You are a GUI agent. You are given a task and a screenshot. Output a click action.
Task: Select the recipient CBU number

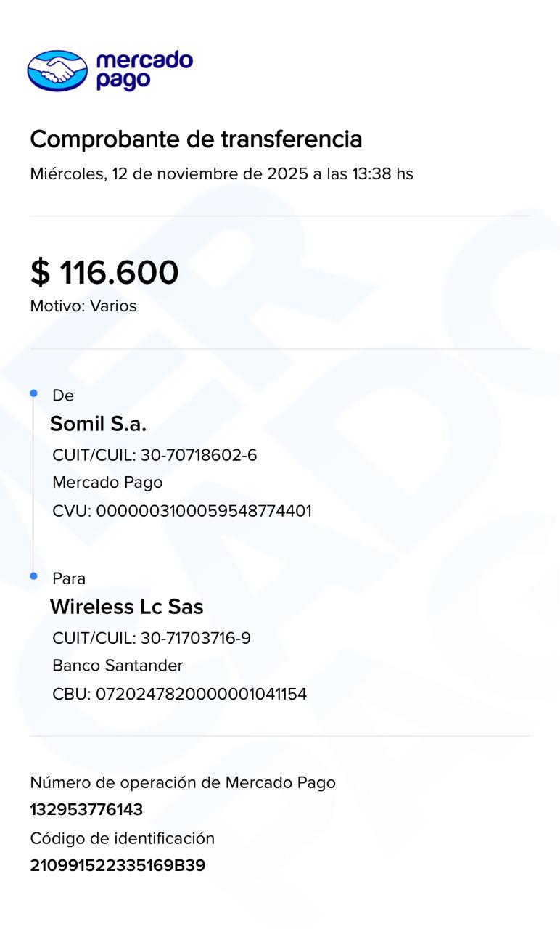coord(201,694)
